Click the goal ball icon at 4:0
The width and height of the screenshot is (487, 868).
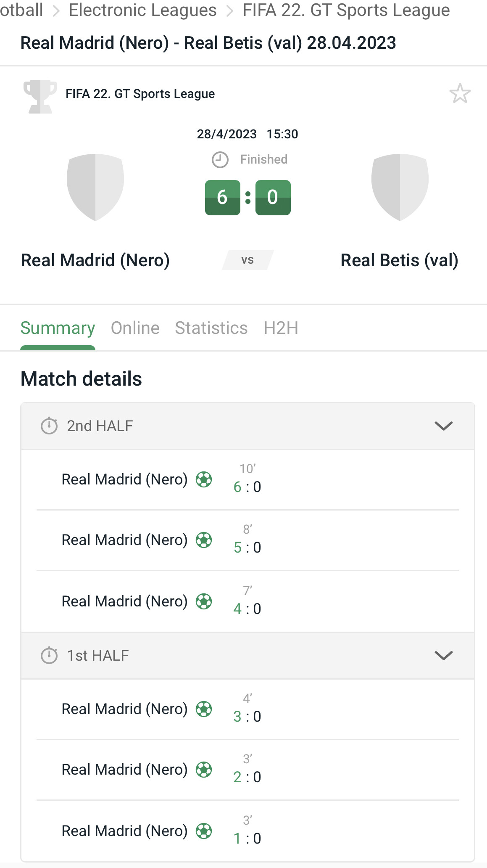coord(204,601)
